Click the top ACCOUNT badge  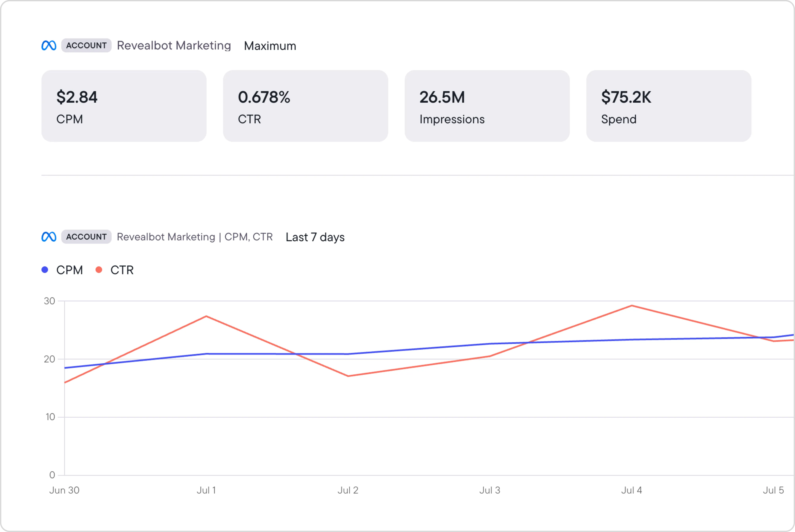86,45
